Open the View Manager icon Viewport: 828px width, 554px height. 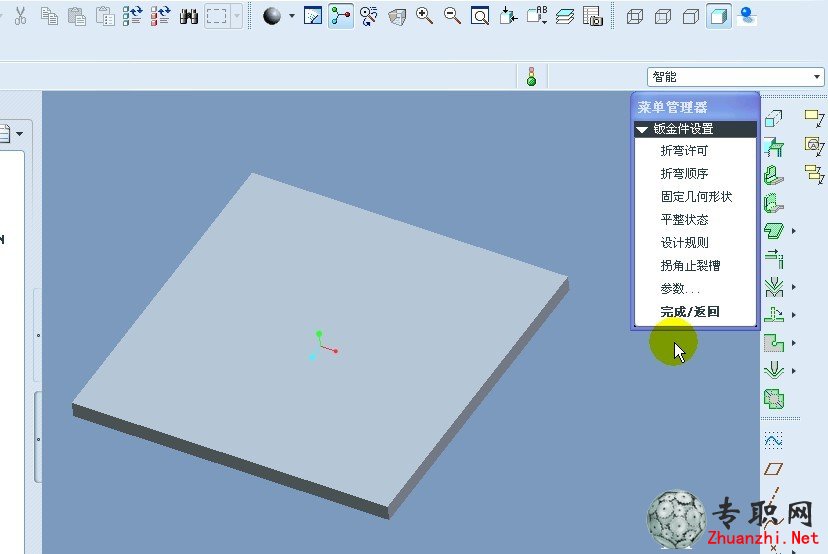(593, 16)
